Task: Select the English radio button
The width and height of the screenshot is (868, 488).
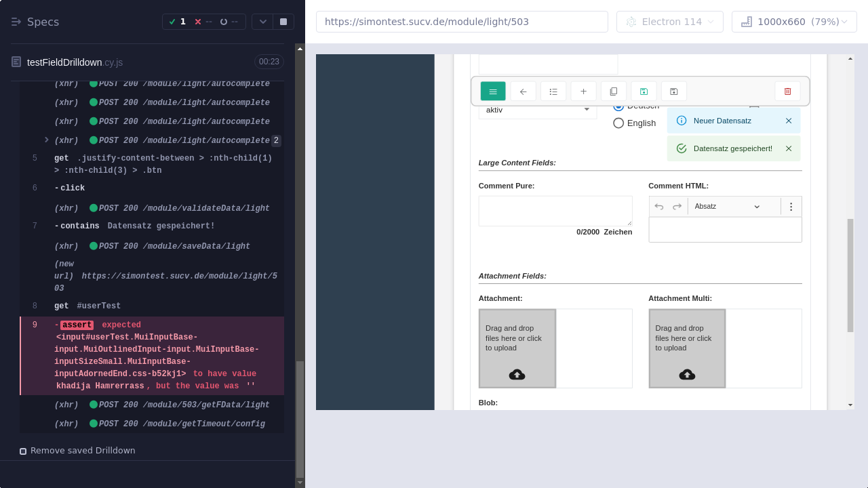Action: coord(618,123)
